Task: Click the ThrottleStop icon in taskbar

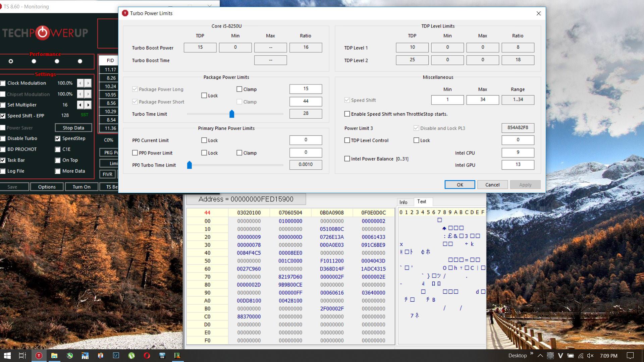Action: [39, 356]
